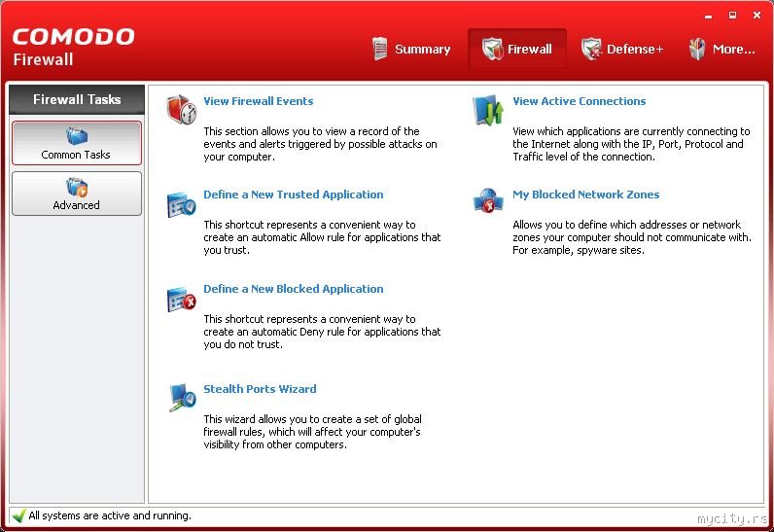Viewport: 774px width, 532px height.
Task: Click the My Blocked Network Zones description text
Action: [632, 237]
